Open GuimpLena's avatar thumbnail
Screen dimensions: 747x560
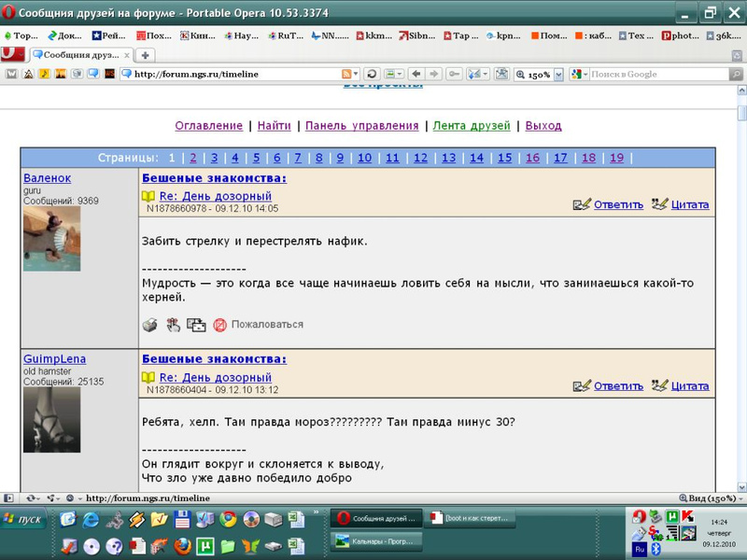51,420
